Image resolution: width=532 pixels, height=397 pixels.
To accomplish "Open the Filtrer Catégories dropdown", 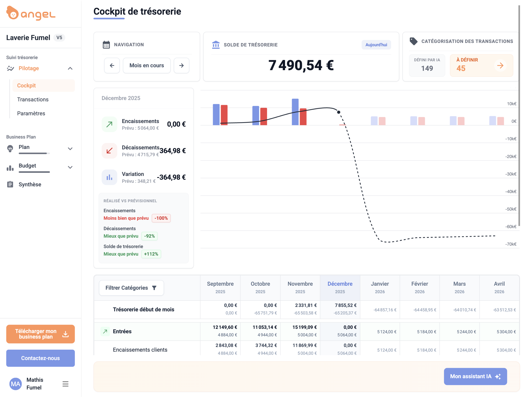I will coord(131,288).
